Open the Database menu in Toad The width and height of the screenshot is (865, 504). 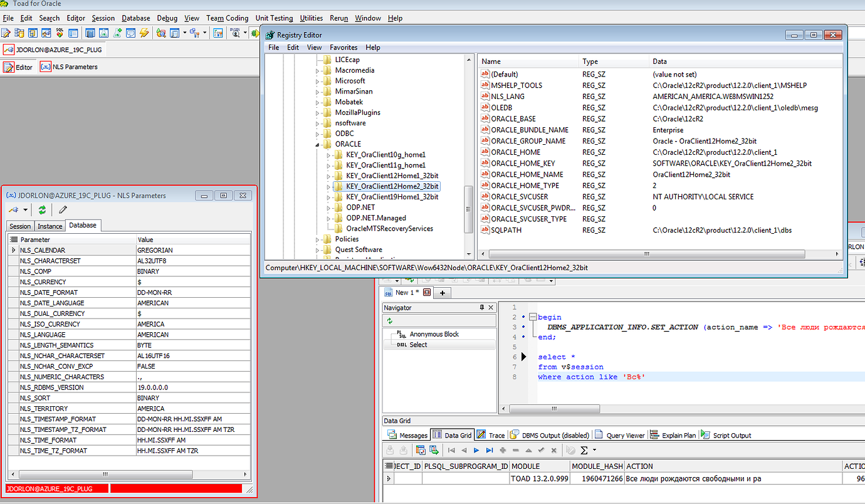(x=135, y=18)
